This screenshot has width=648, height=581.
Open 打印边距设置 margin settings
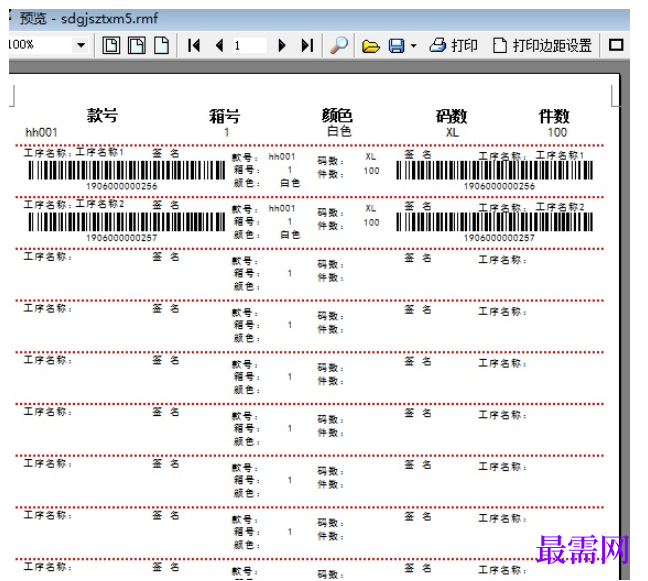click(x=542, y=45)
